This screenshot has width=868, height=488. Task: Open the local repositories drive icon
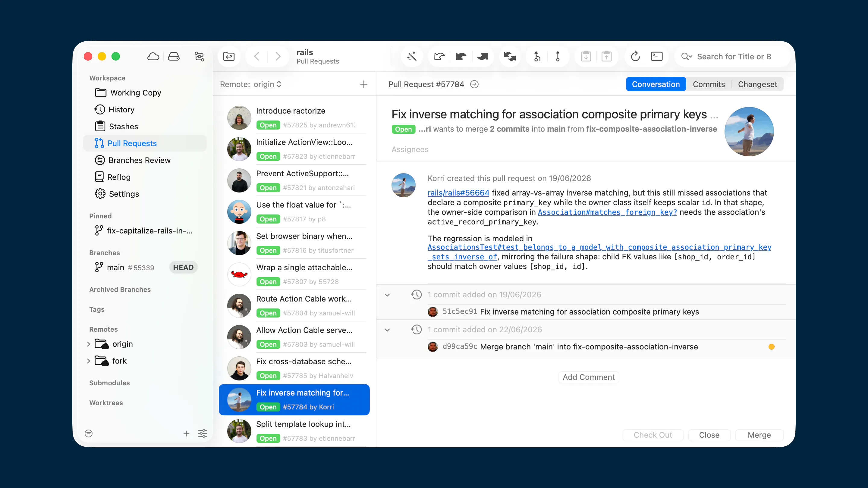(174, 56)
